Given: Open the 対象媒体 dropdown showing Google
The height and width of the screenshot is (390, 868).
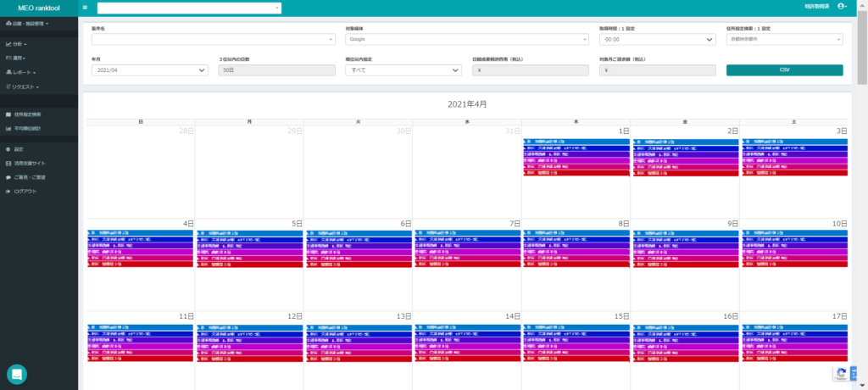Looking at the screenshot, I should pyautogui.click(x=467, y=39).
